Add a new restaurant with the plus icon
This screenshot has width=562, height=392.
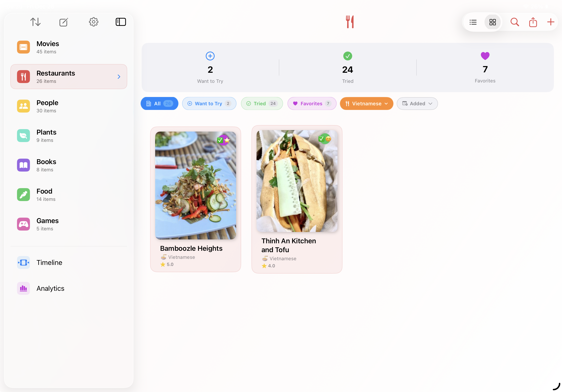pos(550,22)
